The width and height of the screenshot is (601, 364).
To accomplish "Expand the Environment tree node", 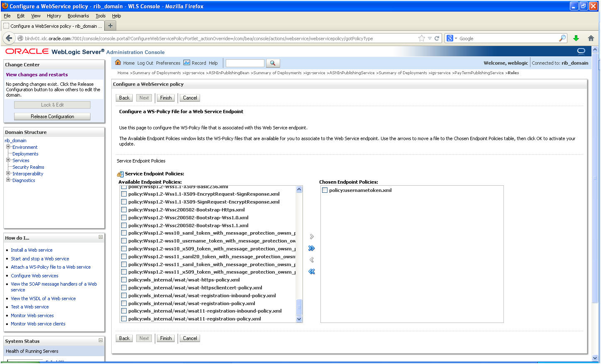I will [8, 147].
